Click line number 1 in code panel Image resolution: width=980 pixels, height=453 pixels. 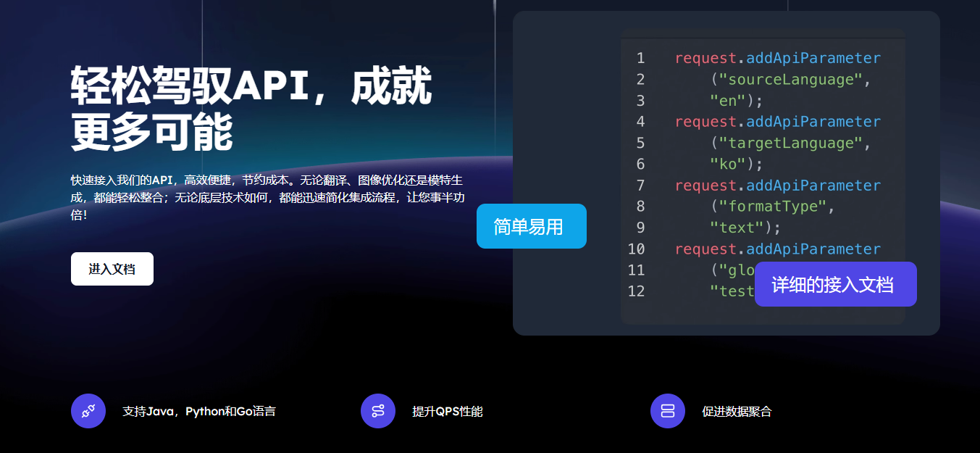(640, 58)
